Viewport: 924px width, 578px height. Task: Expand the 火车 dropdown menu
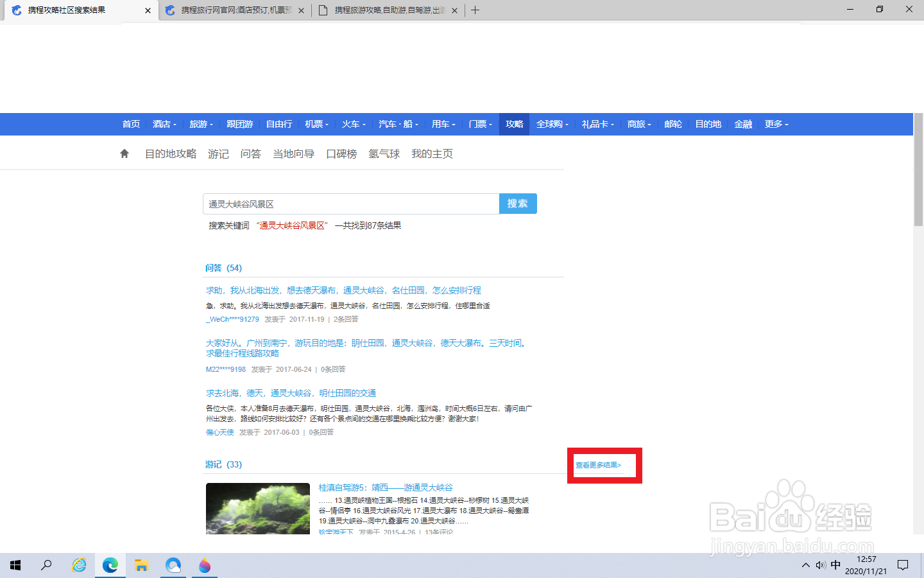click(x=354, y=124)
